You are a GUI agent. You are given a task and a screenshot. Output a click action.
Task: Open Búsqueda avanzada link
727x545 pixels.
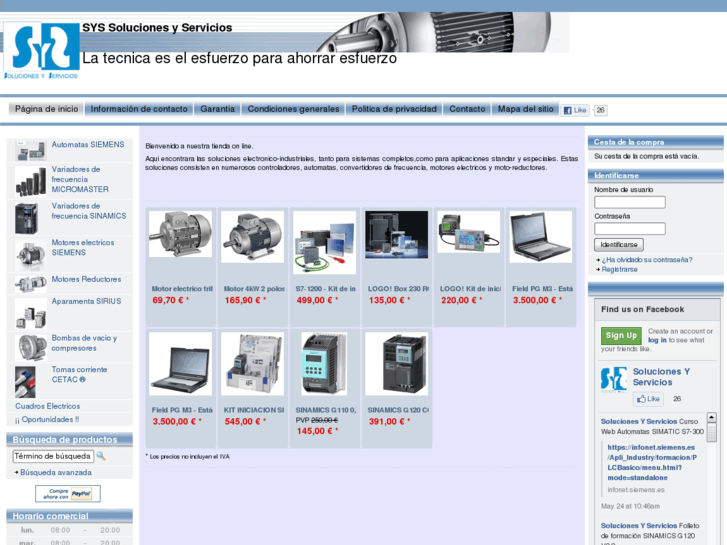point(56,473)
